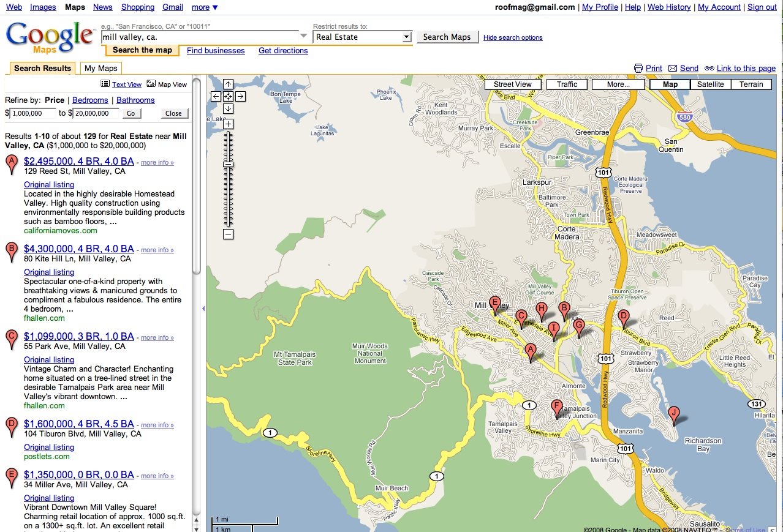Click the red C pin beside $1,099,000 listing
The width and height of the screenshot is (783, 532).
(11, 340)
